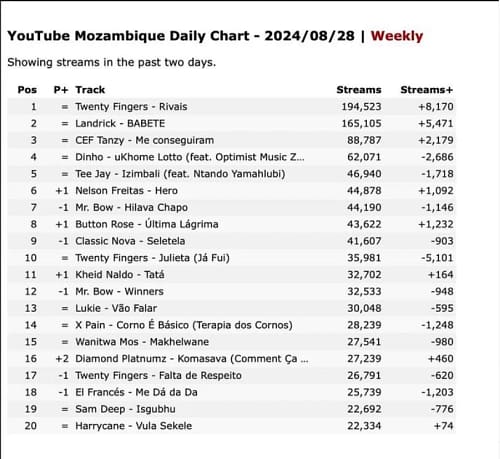500x459 pixels.
Task: Select Button Rose - Última Lágrima
Action: [x=147, y=224]
